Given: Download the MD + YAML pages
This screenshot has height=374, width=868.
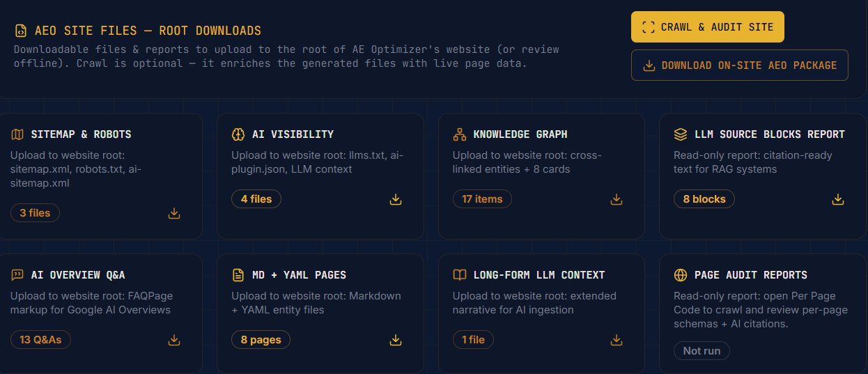Looking at the screenshot, I should (396, 340).
